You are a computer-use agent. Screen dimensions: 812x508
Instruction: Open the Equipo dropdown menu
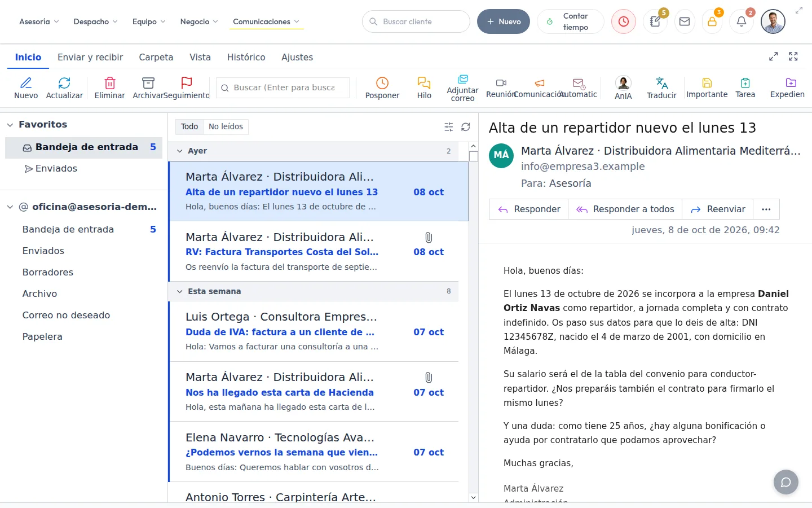click(x=149, y=21)
